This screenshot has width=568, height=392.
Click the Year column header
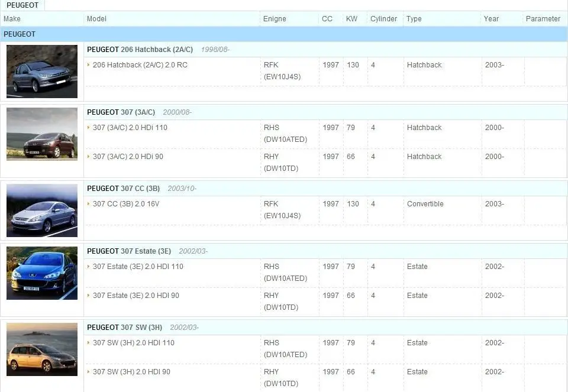491,19
